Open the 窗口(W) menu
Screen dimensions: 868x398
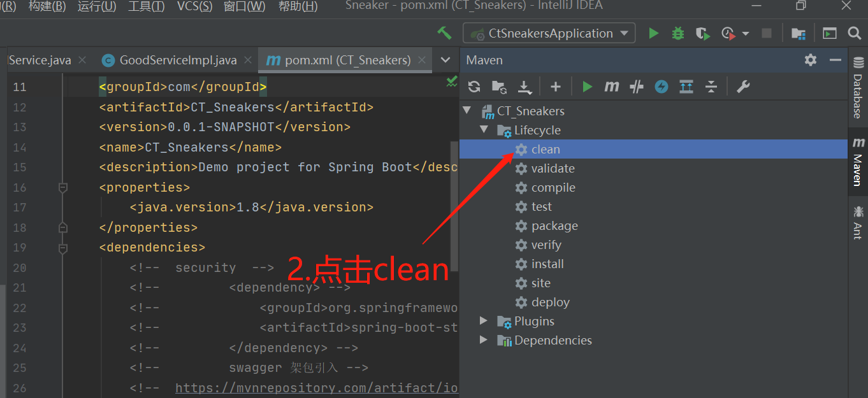click(245, 6)
